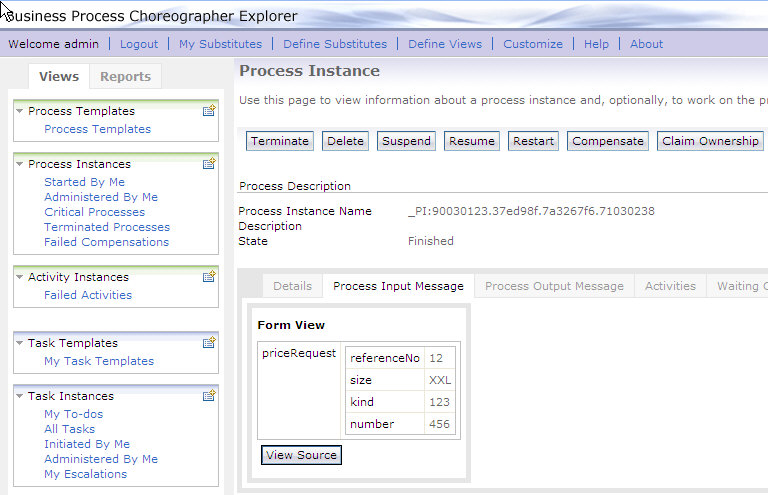
Task: Open the My Task Templates view
Action: [99, 361]
